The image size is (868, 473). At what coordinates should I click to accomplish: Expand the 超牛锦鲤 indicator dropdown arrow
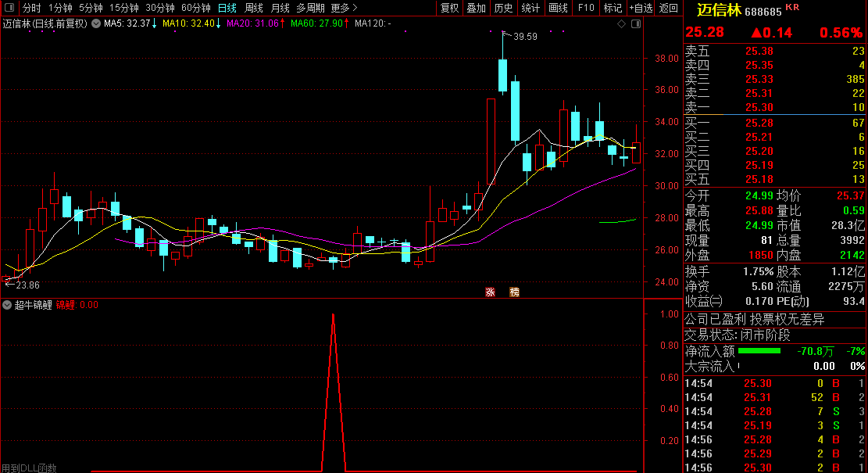[x=8, y=305]
